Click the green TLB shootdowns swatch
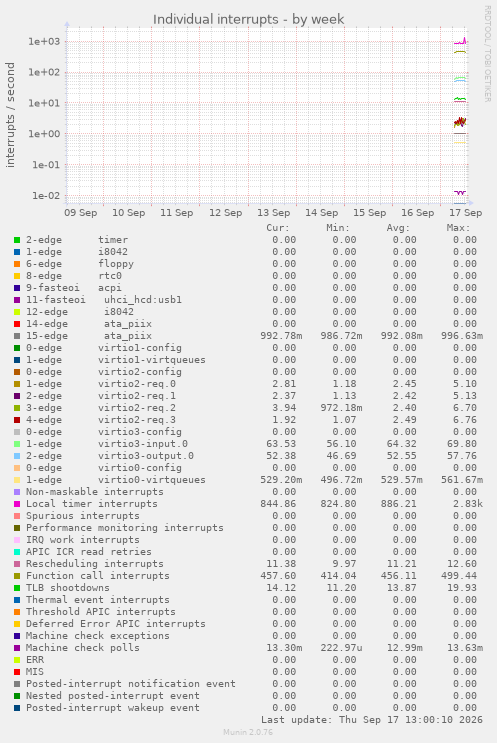Screen dimensions: 497x743 (17, 588)
